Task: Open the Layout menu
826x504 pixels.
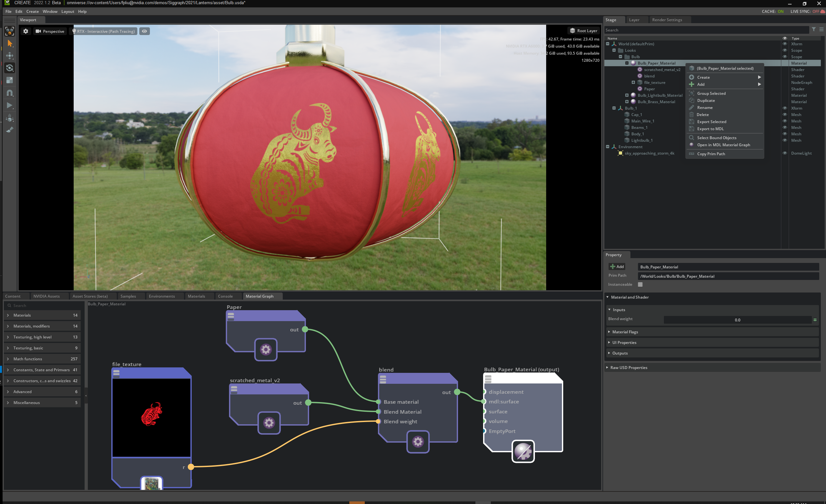Action: (67, 11)
